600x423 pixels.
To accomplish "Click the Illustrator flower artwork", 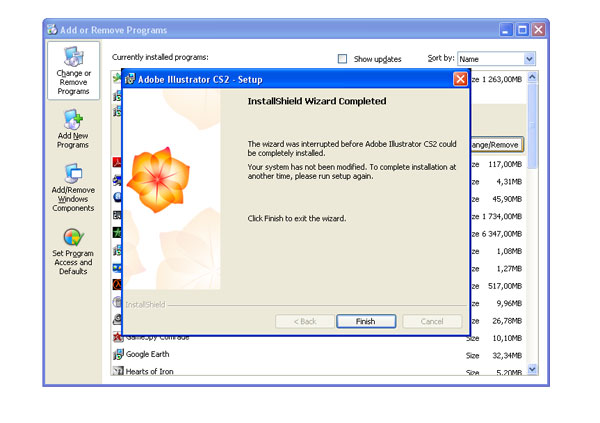I will [158, 180].
